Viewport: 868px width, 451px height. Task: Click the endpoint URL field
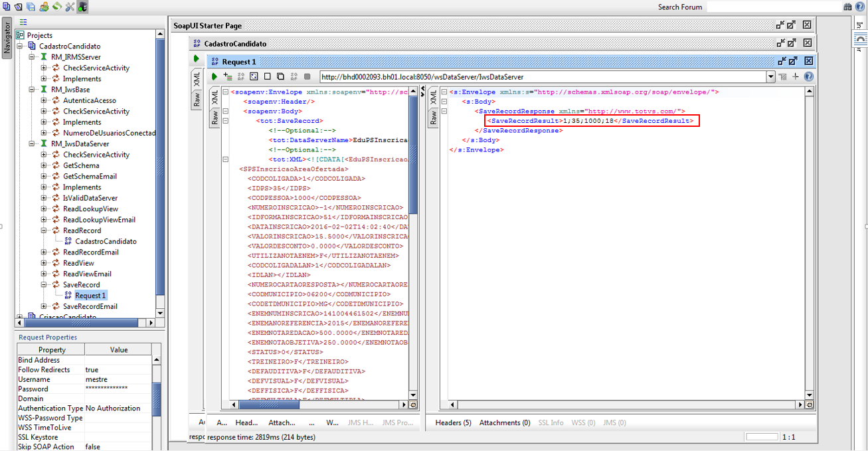point(543,76)
